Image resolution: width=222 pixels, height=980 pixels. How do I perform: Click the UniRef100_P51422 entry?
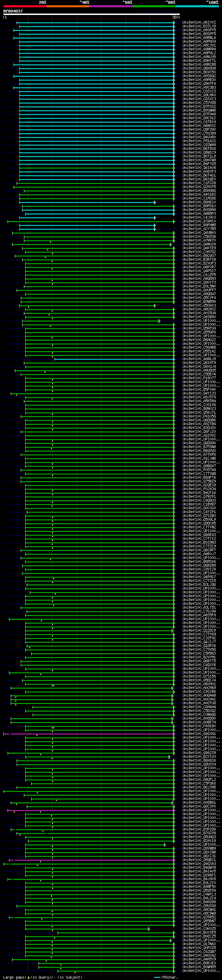(199, 141)
